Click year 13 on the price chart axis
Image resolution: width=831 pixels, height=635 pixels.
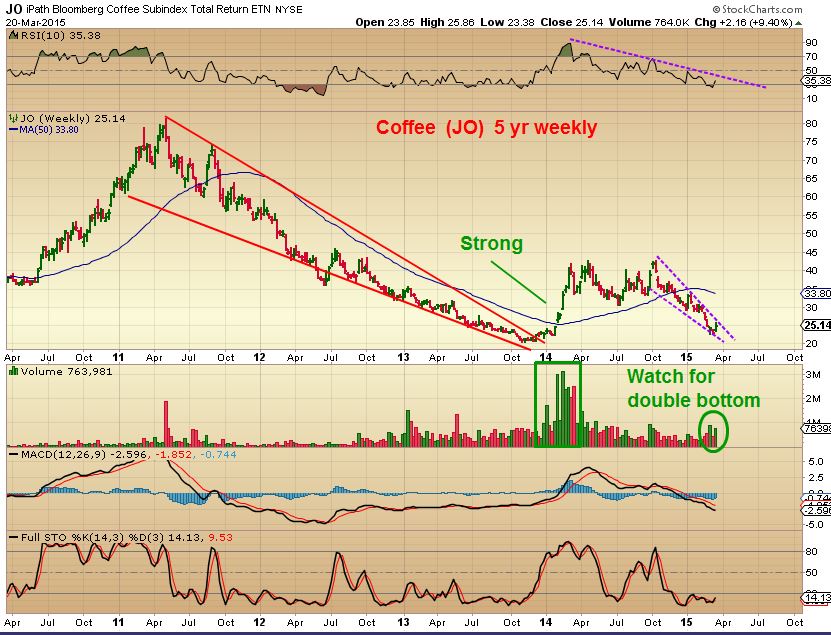click(403, 357)
